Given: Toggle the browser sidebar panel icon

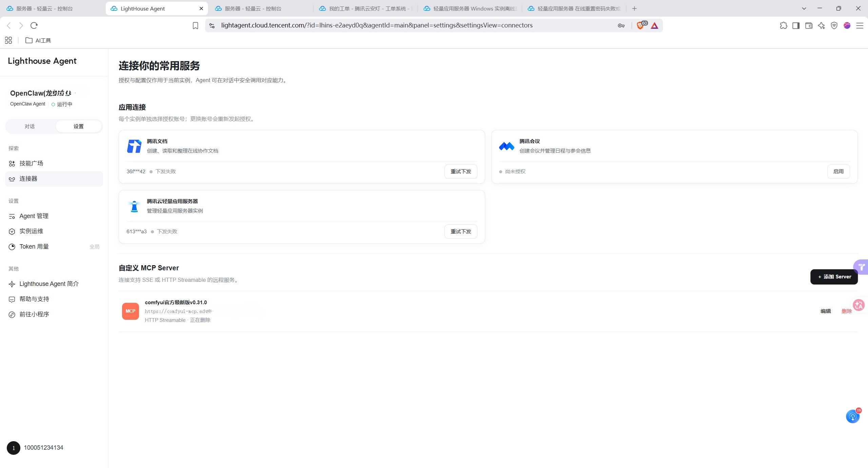Looking at the screenshot, I should click(x=796, y=25).
